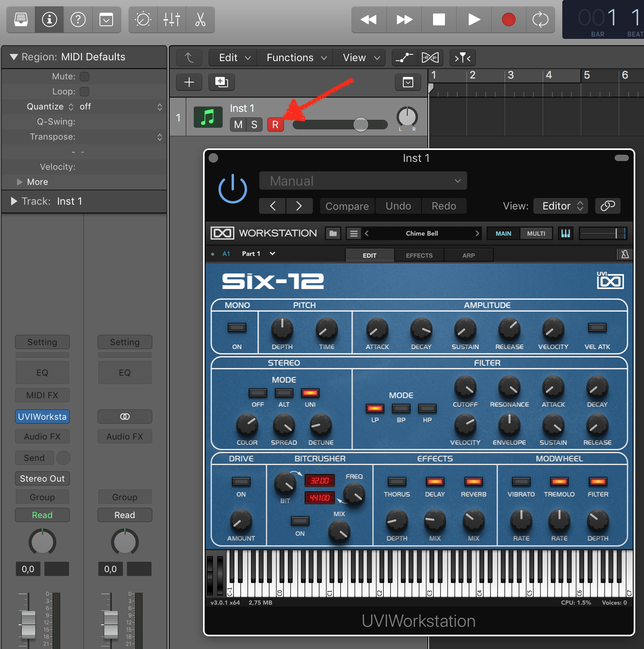Open the Mixer faders icon
This screenshot has width=644, height=649.
171,19
